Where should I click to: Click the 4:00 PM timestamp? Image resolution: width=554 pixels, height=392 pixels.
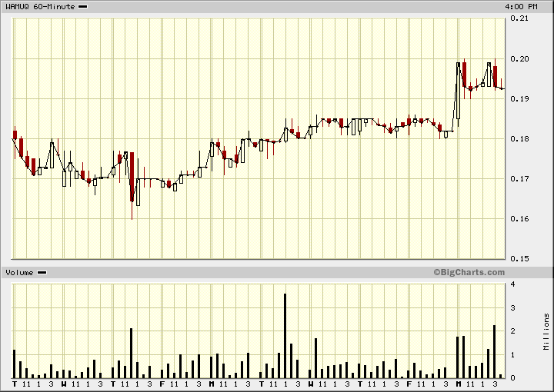pyautogui.click(x=521, y=6)
